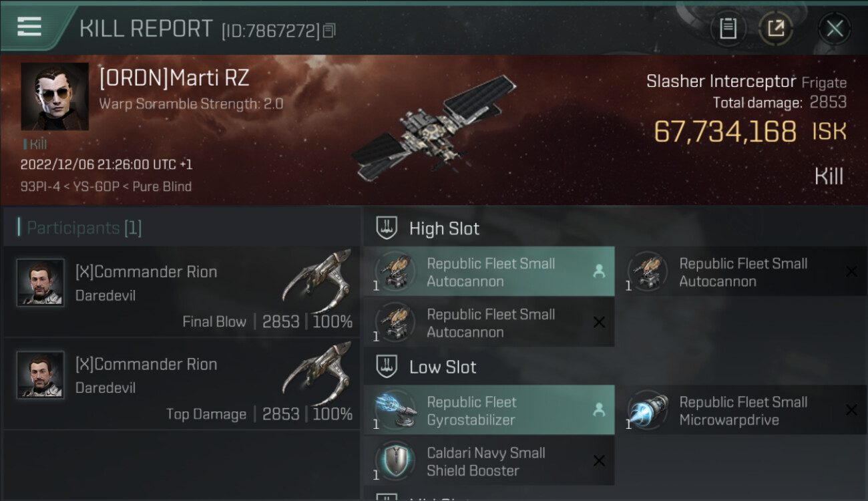Viewport: 868px width, 501px height.
Task: Open Marti RZ's pilot portrait
Action: pyautogui.click(x=55, y=97)
